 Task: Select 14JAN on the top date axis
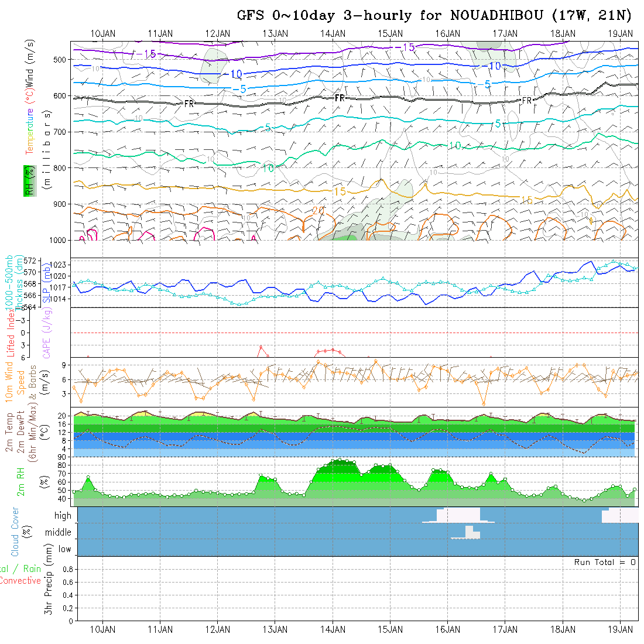333,33
